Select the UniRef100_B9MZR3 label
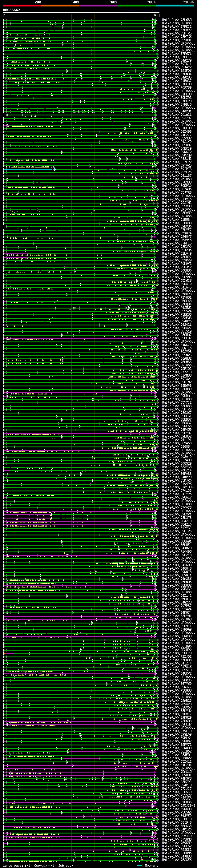This screenshot has height=868, width=197. pyautogui.click(x=176, y=98)
